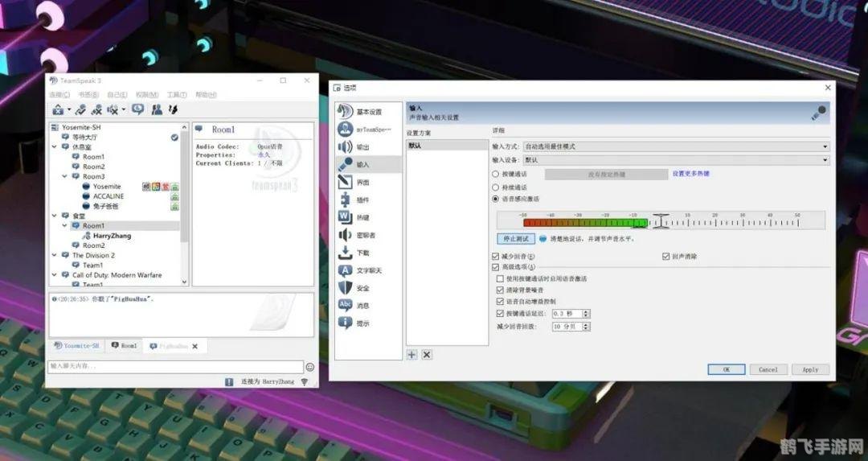Viewport: 868px width, 461px height.
Task: Toggle the 语音自动增益控制 checkbox
Action: pos(500,302)
